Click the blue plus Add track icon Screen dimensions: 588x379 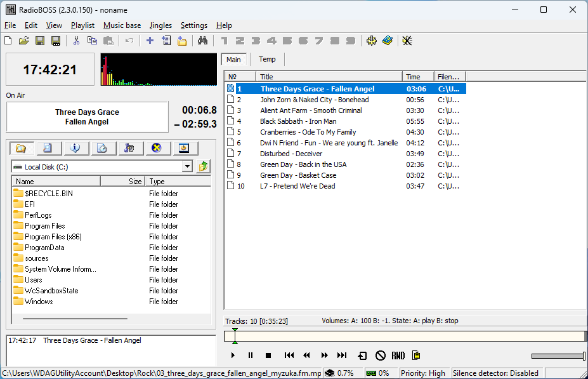[x=150, y=41]
